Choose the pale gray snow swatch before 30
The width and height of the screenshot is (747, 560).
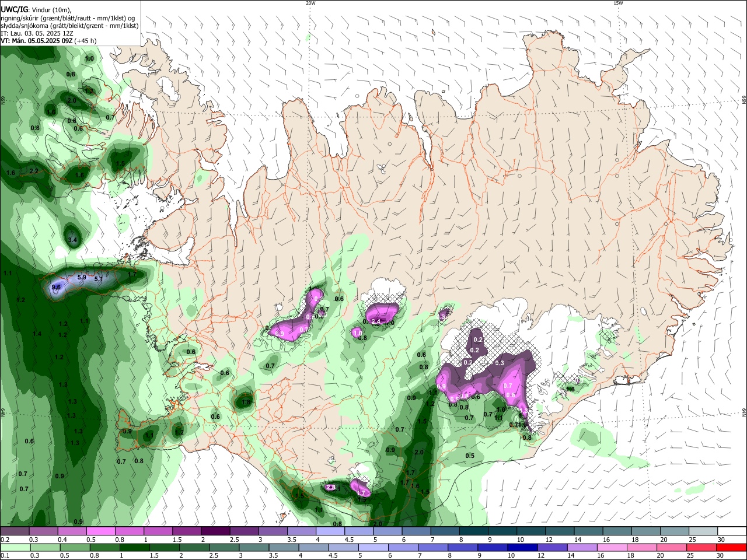click(703, 531)
